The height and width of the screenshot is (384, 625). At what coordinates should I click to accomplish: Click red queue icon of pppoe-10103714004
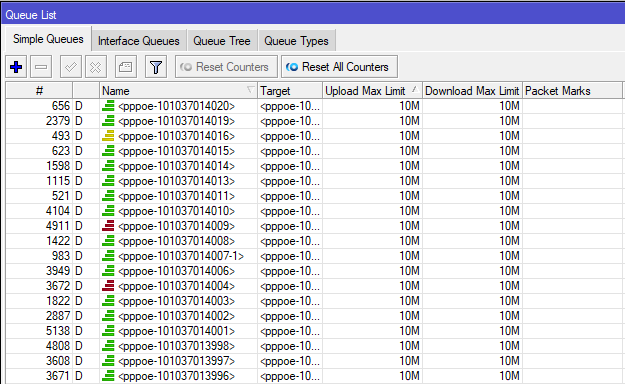(x=108, y=286)
